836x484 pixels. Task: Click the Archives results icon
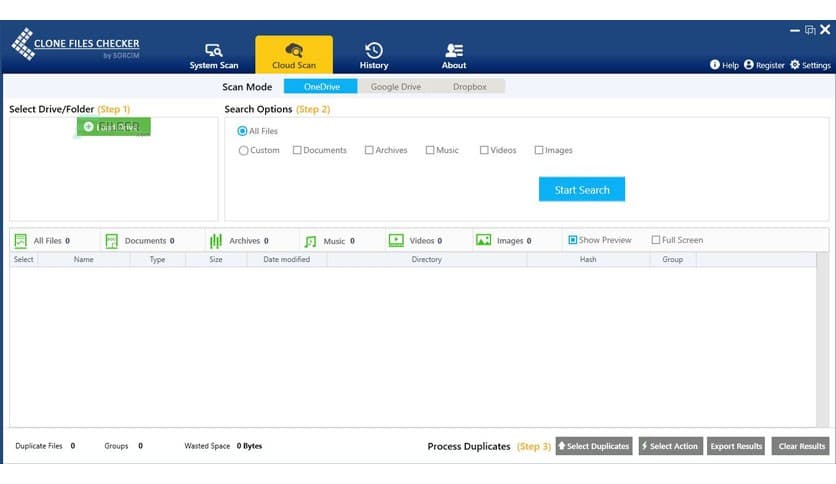[216, 241]
